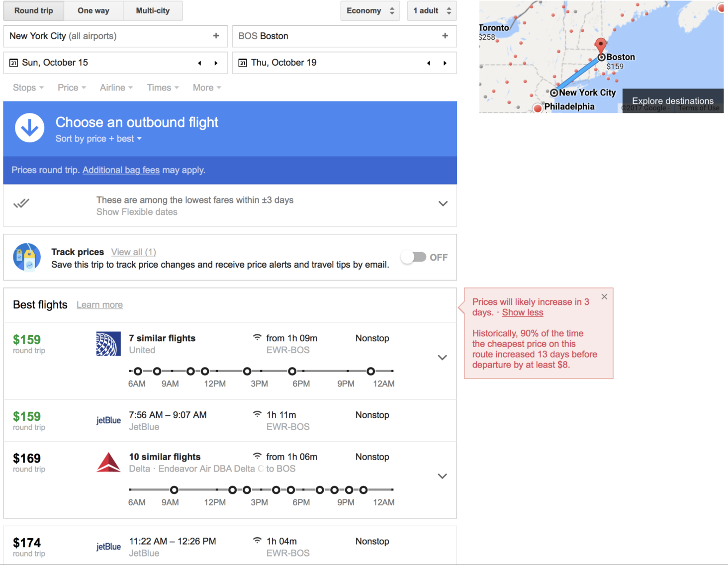Click the Delta logo on the $169 flight
This screenshot has height=565, width=728.
pyautogui.click(x=108, y=462)
